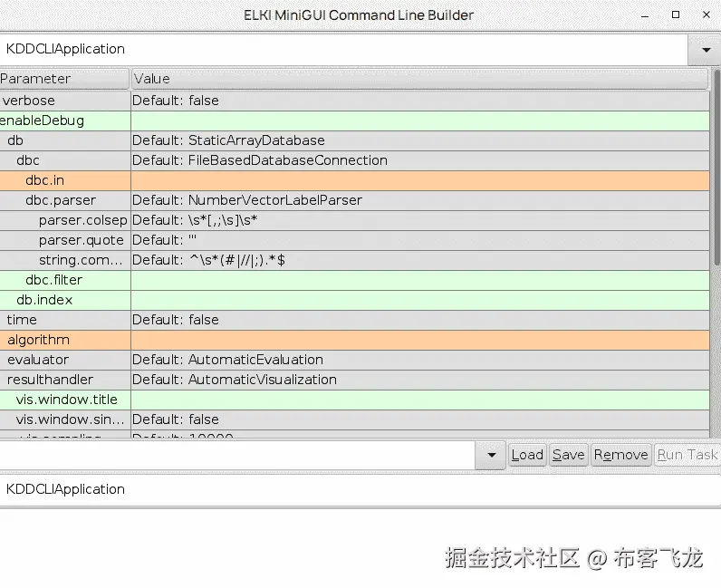The width and height of the screenshot is (721, 588).
Task: Click the Remove button
Action: pyautogui.click(x=620, y=455)
